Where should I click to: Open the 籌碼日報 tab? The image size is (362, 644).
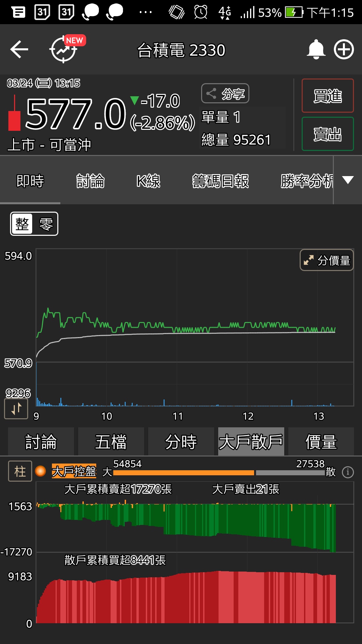[x=220, y=181]
